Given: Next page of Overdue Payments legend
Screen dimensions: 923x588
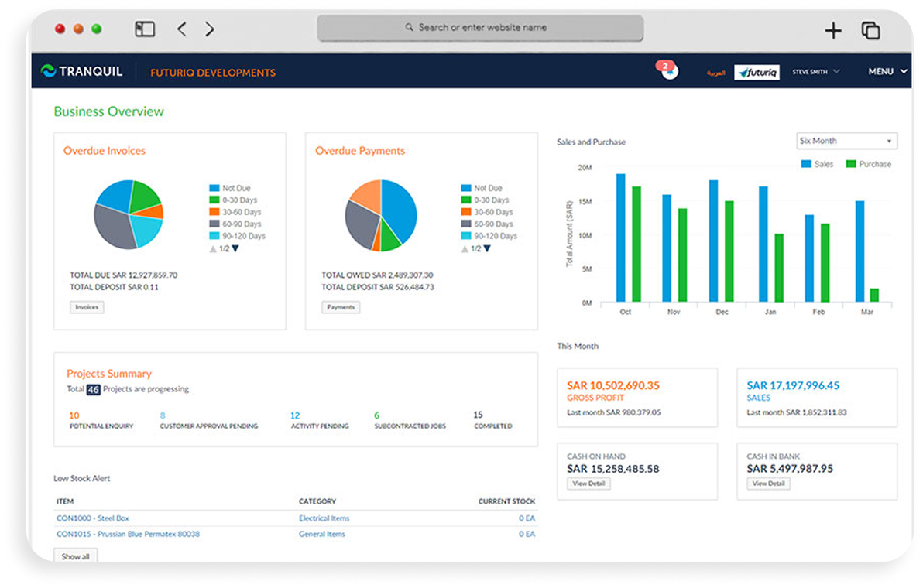Looking at the screenshot, I should point(487,248).
